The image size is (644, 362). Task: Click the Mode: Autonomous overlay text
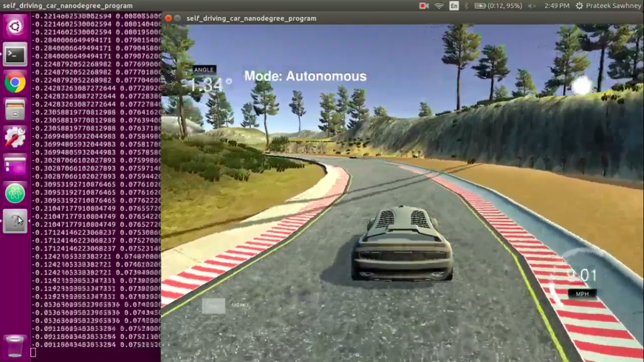click(x=305, y=76)
